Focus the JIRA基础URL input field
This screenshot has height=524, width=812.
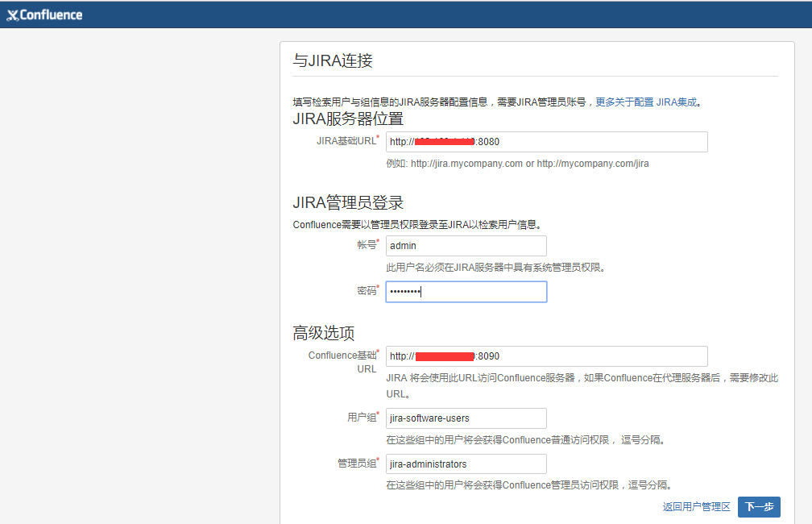(x=546, y=142)
